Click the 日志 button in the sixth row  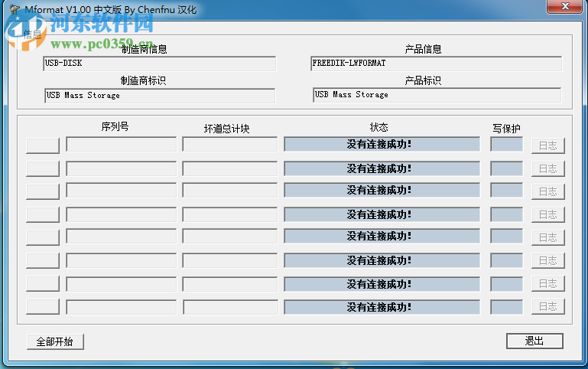[x=548, y=260]
